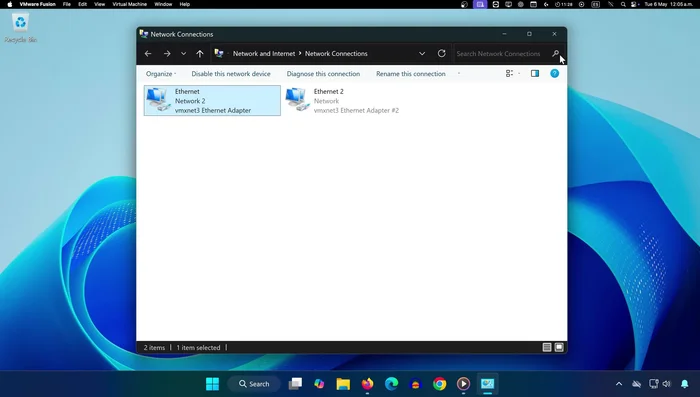Open the media player taskbar icon
This screenshot has width=700, height=397.
point(463,384)
